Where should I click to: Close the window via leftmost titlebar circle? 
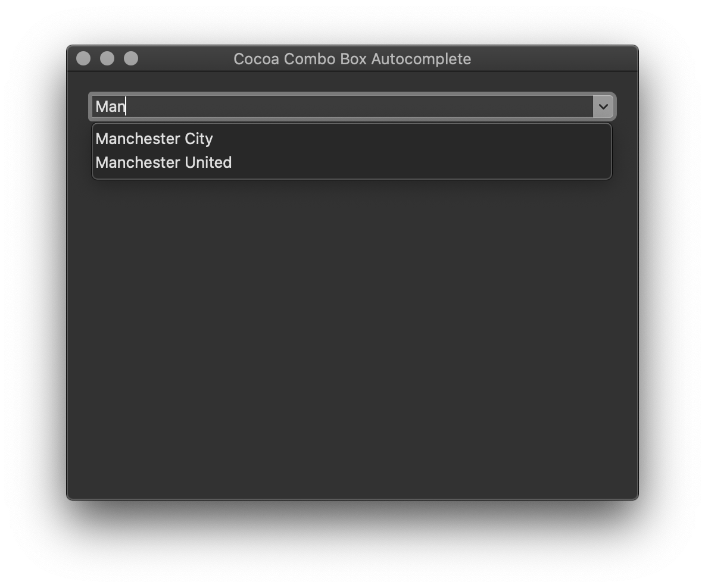83,58
